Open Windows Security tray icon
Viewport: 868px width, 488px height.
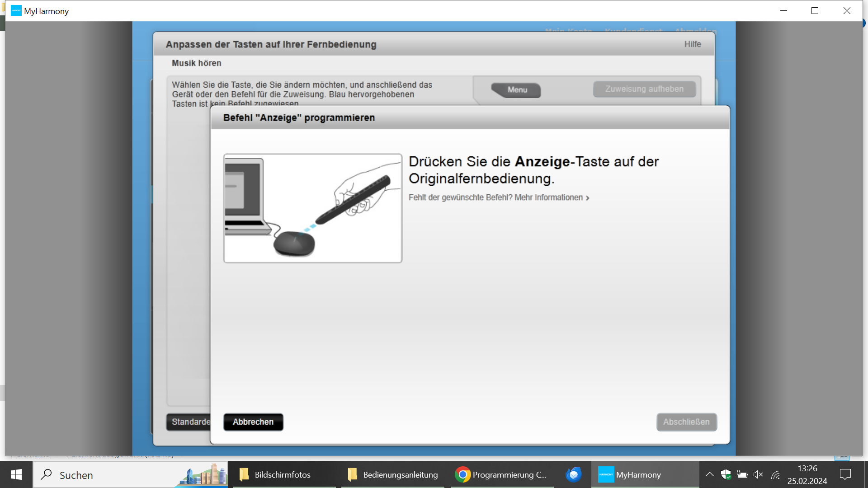(726, 474)
